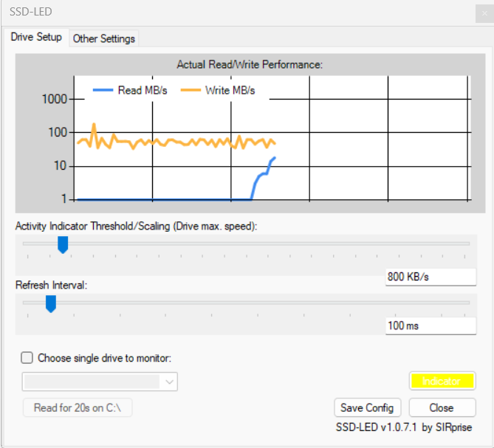
Task: Focus the 800 KB/s threshold field
Action: tap(430, 277)
